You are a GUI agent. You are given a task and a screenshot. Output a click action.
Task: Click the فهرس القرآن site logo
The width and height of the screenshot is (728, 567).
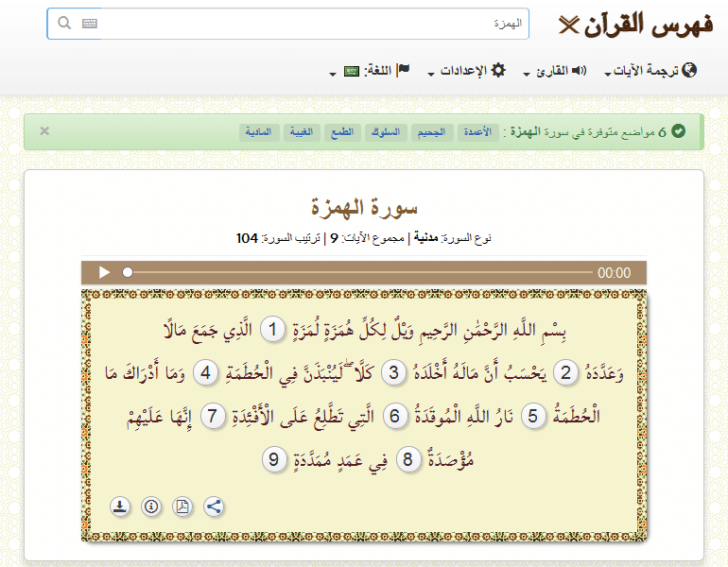tap(635, 25)
